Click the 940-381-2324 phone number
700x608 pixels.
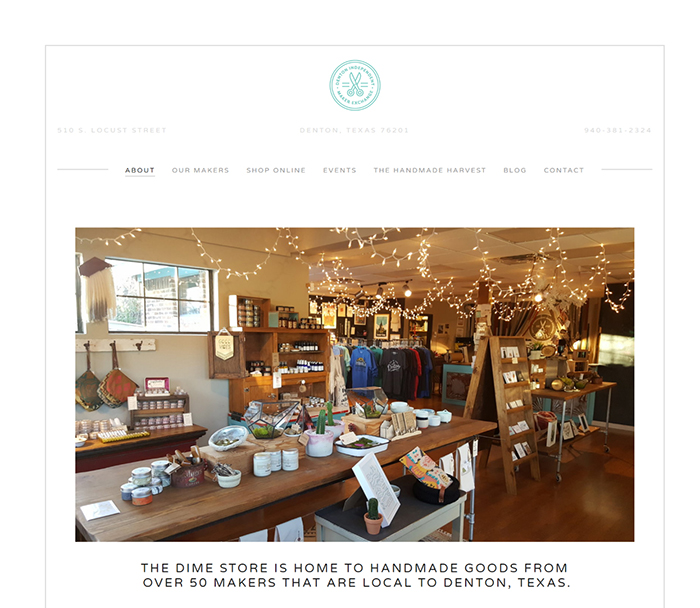pyautogui.click(x=618, y=130)
